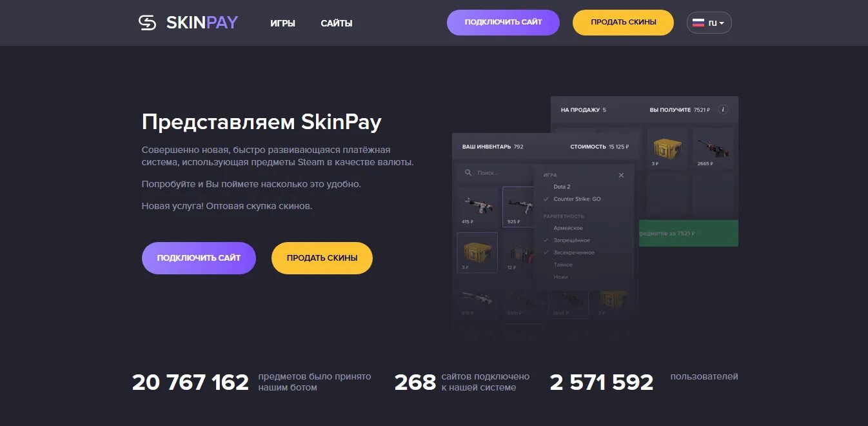The height and width of the screenshot is (426, 868).
Task: Click the info icon beside 7521 ₽
Action: (x=723, y=110)
